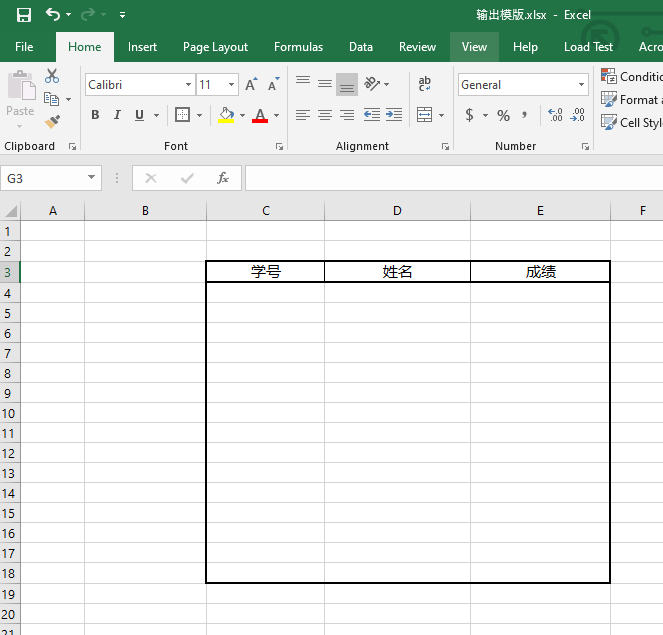The image size is (663, 635).
Task: Click the Borders icon
Action: (x=182, y=115)
